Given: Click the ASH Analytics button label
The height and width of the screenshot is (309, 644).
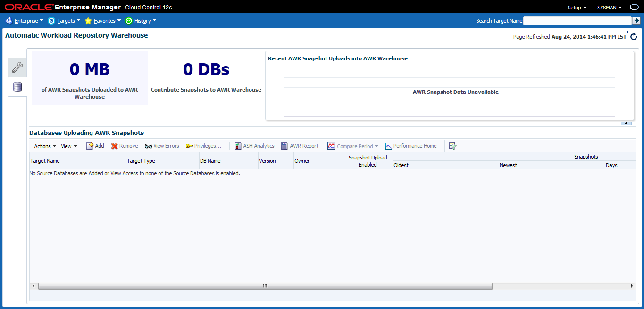Looking at the screenshot, I should 259,146.
